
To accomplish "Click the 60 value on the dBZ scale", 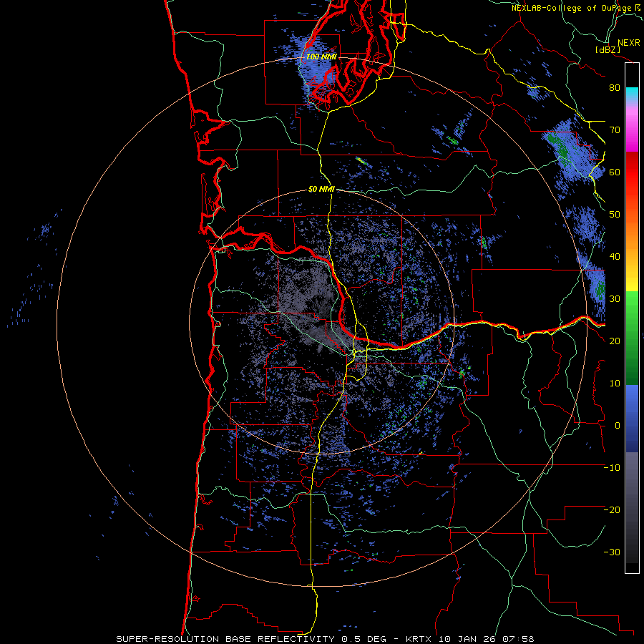I will tap(615, 172).
